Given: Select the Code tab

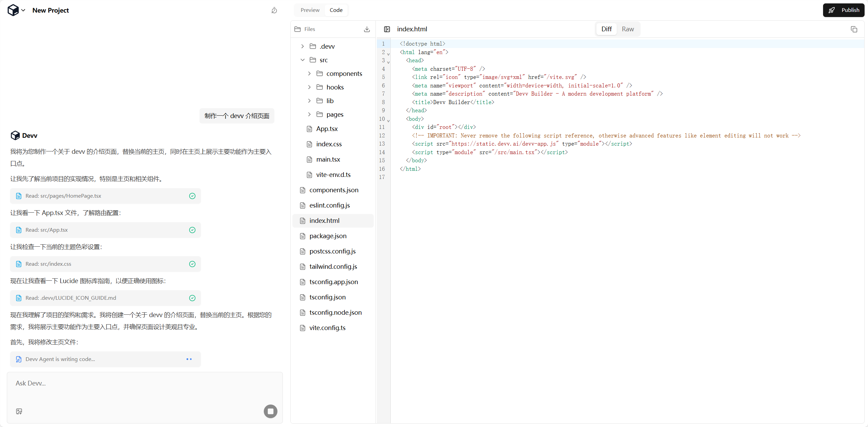Looking at the screenshot, I should coord(336,10).
